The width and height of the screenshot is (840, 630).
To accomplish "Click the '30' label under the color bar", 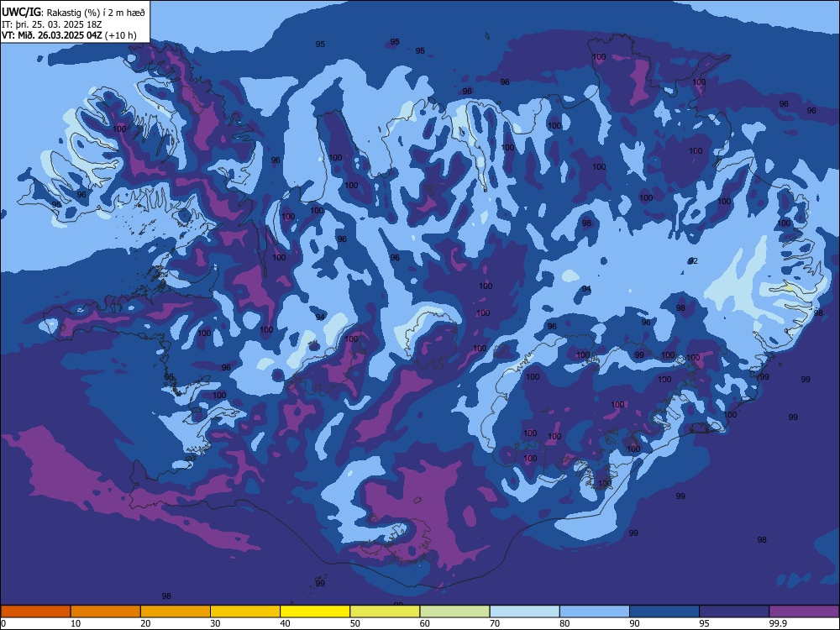I will point(215,623).
